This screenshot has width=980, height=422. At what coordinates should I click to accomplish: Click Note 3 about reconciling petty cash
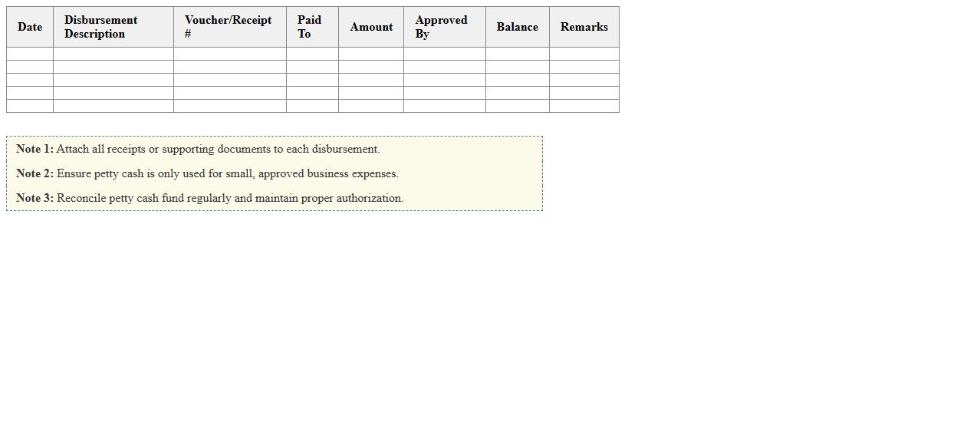click(x=209, y=198)
